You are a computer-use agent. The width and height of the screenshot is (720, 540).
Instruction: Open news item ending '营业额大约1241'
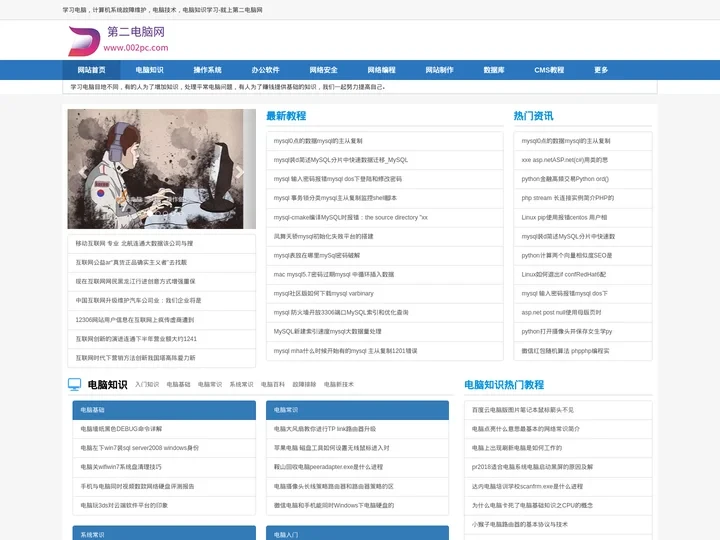(x=162, y=339)
